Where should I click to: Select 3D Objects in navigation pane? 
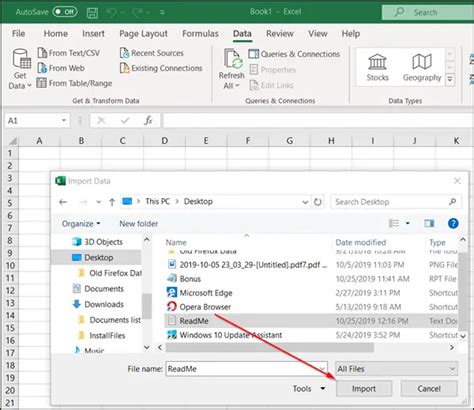point(97,242)
